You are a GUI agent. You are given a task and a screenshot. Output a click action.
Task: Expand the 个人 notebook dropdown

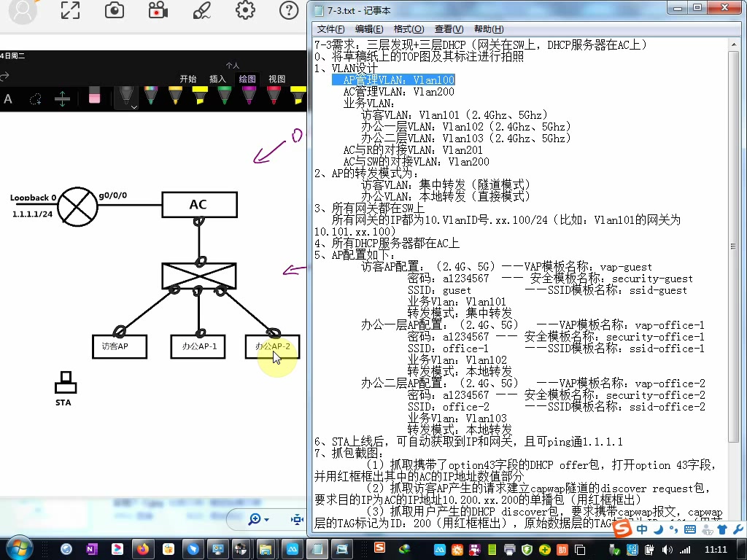(x=232, y=66)
